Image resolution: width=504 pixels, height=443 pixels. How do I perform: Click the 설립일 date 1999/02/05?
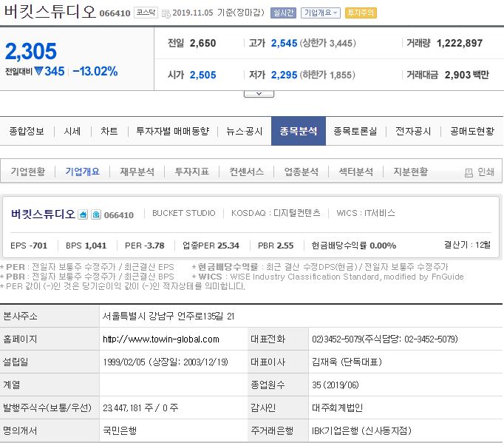tap(124, 362)
